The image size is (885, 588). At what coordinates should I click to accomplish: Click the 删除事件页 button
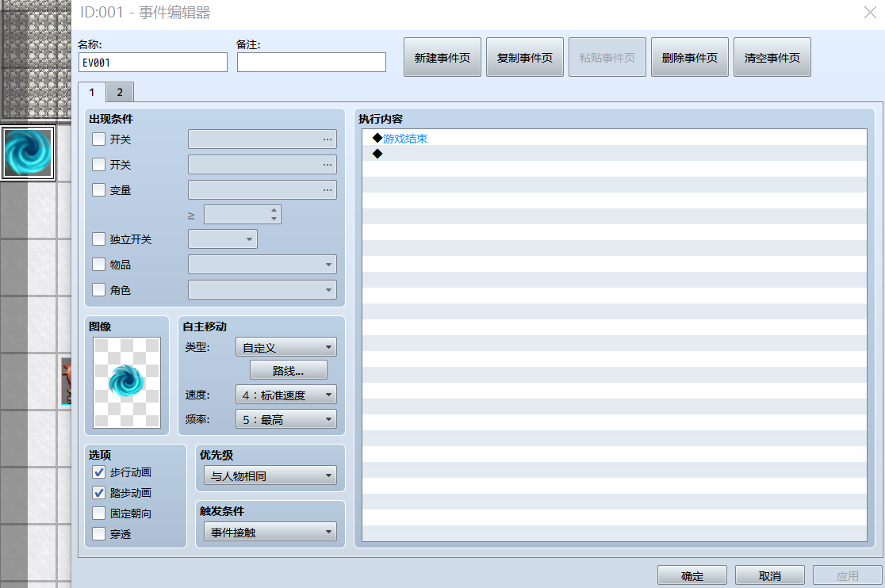(x=690, y=57)
